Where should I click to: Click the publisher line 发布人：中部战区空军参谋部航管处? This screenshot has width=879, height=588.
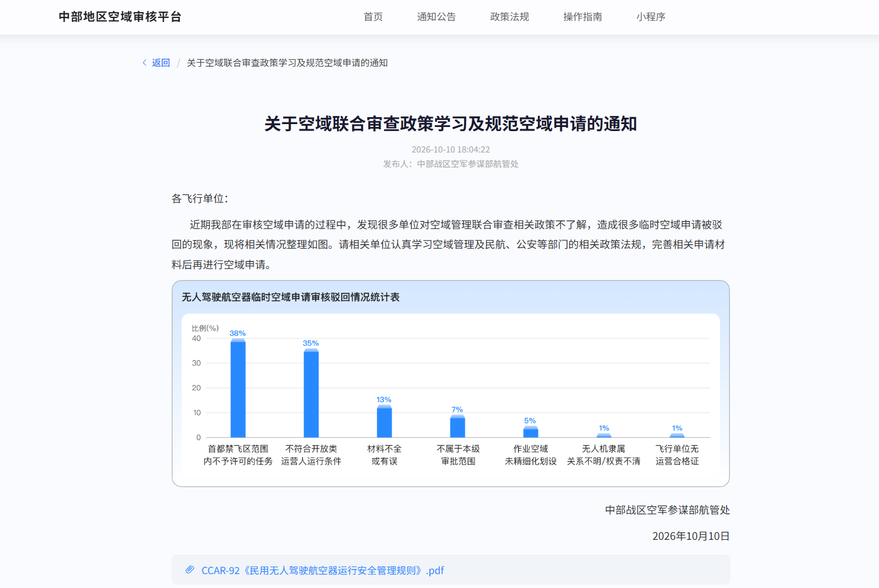pos(451,164)
